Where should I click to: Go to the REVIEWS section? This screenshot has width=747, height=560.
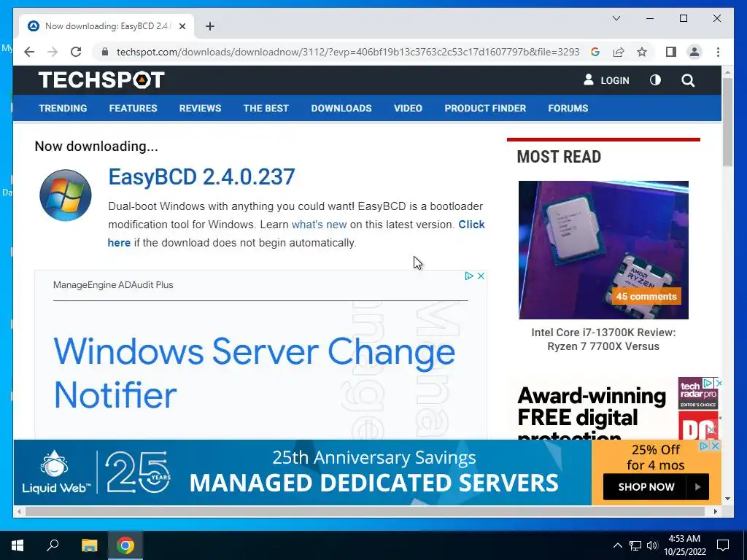[200, 108]
